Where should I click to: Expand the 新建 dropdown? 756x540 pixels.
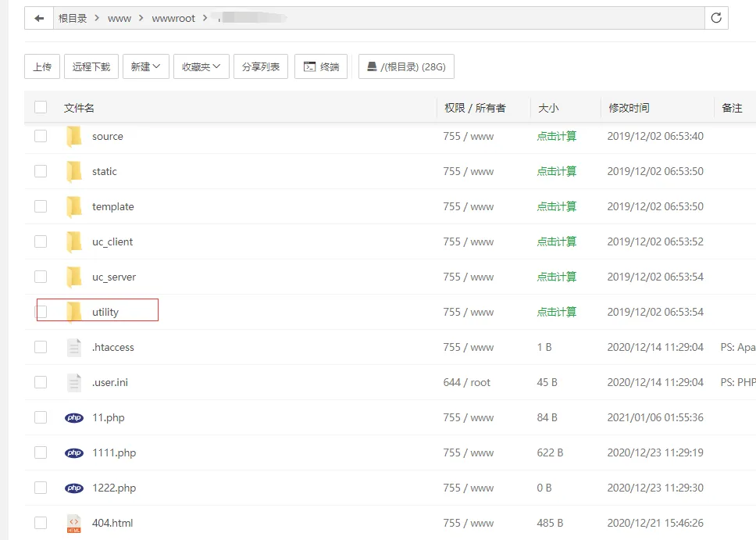click(145, 67)
